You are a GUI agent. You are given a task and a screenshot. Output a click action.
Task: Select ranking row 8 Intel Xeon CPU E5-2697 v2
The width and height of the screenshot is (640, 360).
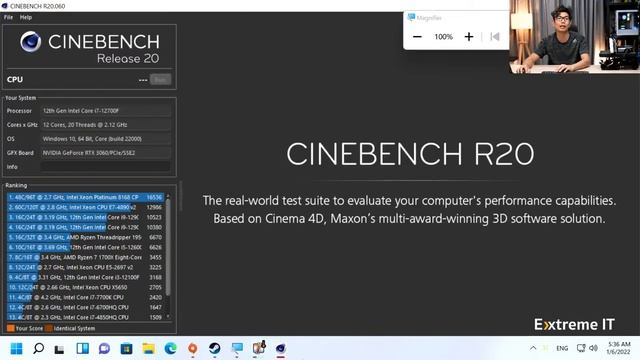(85, 267)
